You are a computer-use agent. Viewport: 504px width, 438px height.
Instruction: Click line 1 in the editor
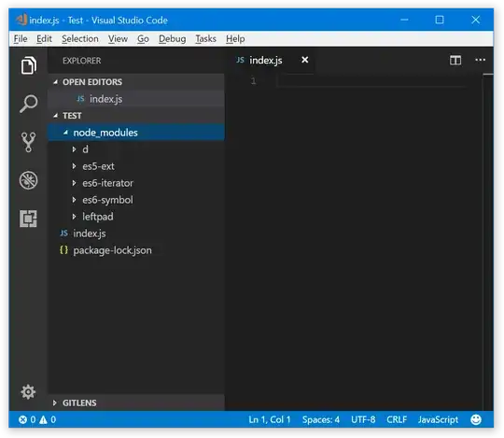point(371,80)
